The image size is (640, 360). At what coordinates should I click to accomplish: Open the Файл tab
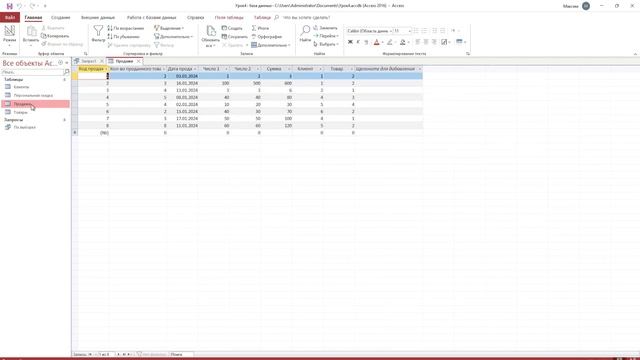[10, 18]
